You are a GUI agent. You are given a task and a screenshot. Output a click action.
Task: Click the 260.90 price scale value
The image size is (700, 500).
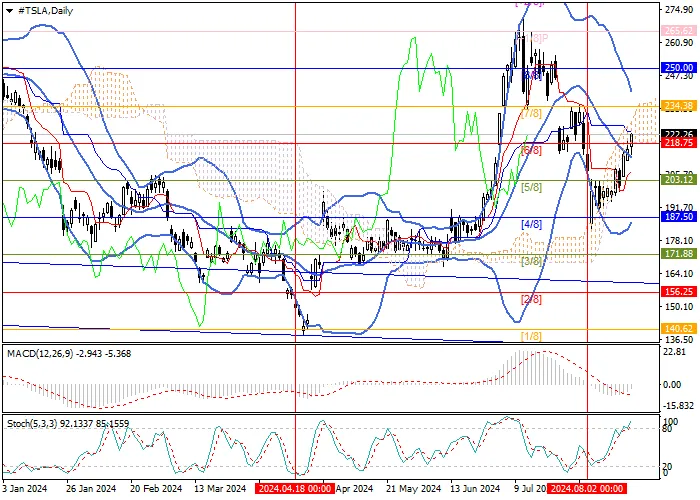click(679, 42)
